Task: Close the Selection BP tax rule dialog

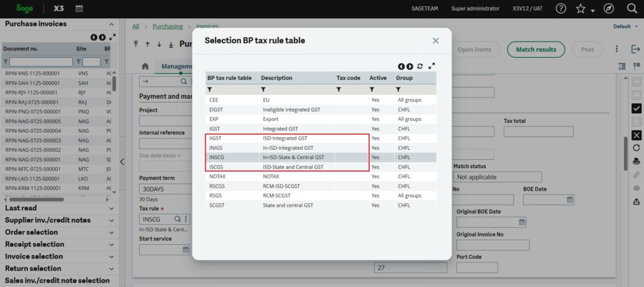Action: 435,40
